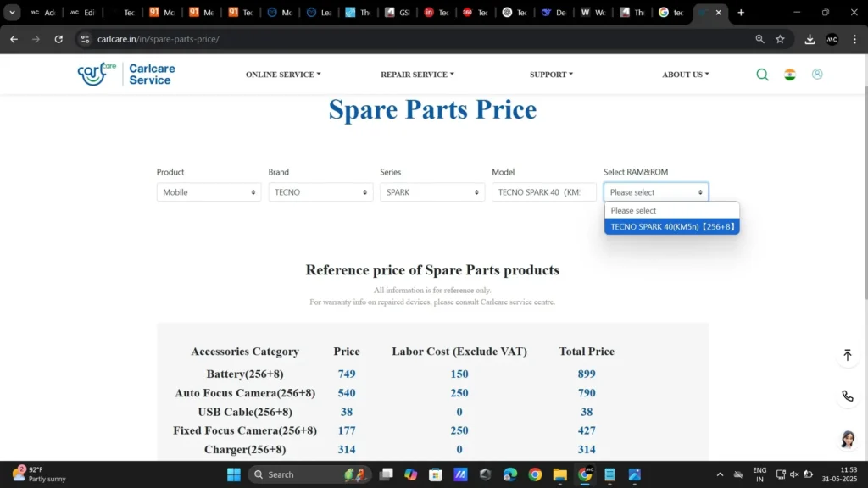Image resolution: width=868 pixels, height=488 pixels.
Task: Open the Chrome three-dot menu
Action: (x=854, y=39)
